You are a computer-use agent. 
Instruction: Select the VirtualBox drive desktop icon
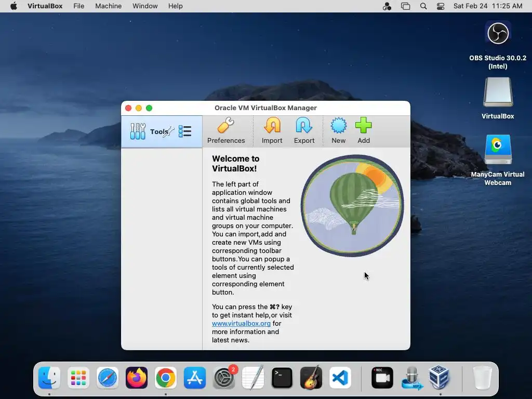(x=498, y=98)
